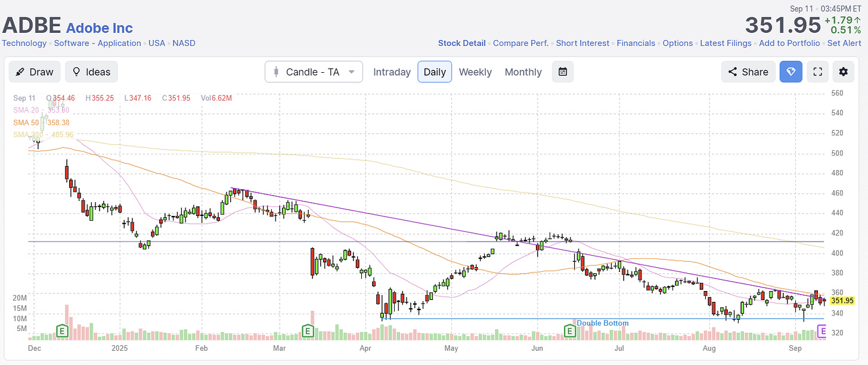Open the Draw tool
This screenshot has width=868, height=365.
34,72
